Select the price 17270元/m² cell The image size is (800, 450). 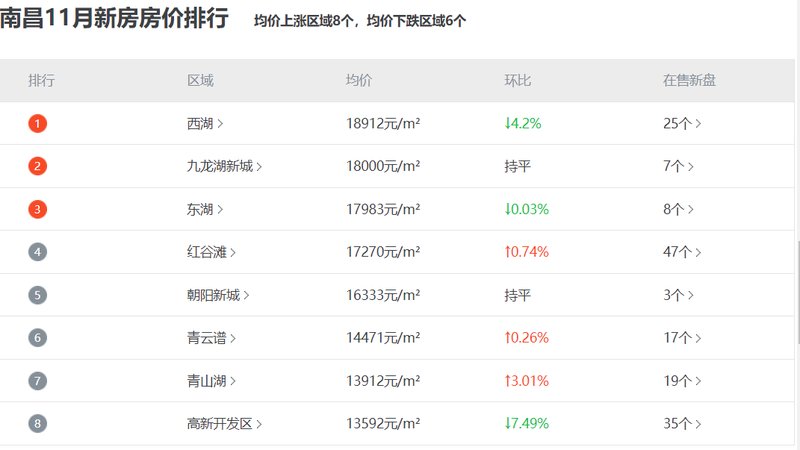tap(383, 252)
